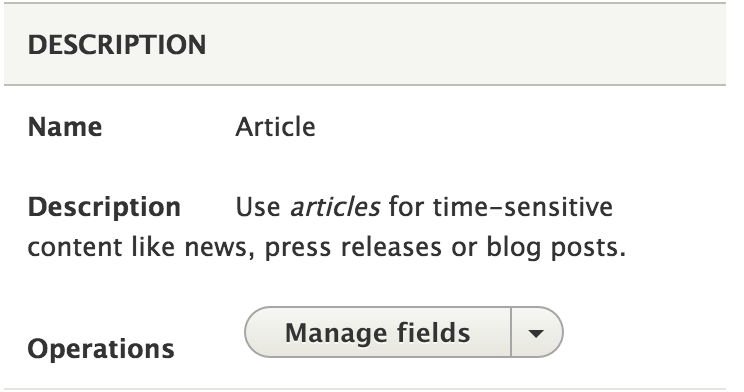Click the blog posts. text
The image size is (744, 392).
(556, 247)
